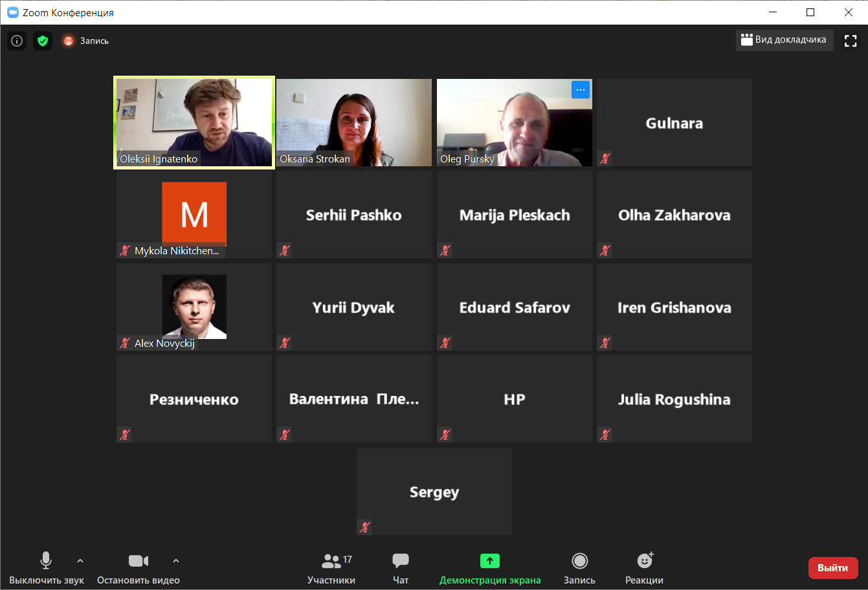Select Oksana Strokan's video tile
The height and width of the screenshot is (590, 868).
pyautogui.click(x=354, y=123)
